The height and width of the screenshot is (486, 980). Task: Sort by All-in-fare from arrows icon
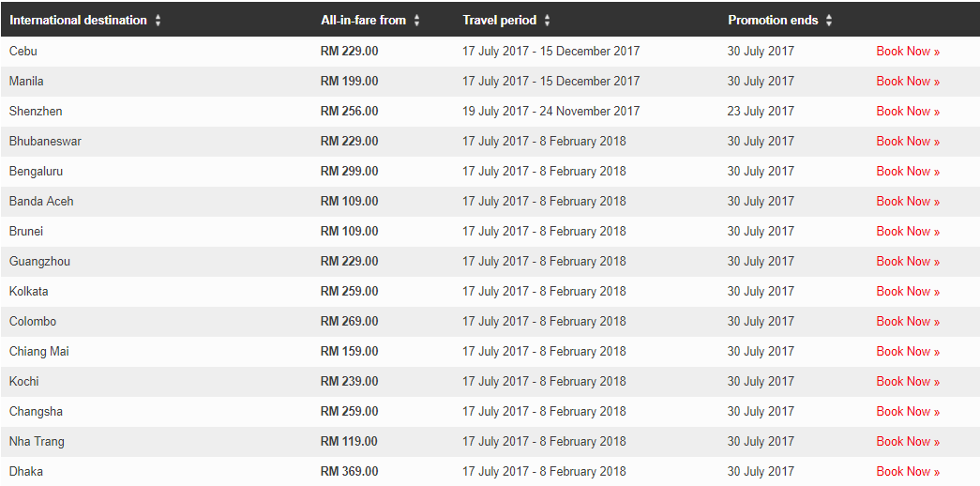(417, 20)
